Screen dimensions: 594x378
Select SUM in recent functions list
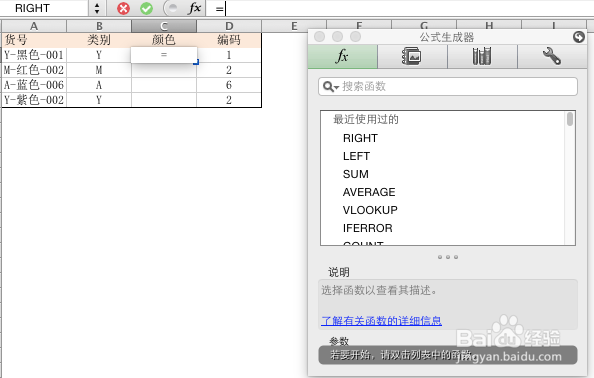(x=355, y=174)
